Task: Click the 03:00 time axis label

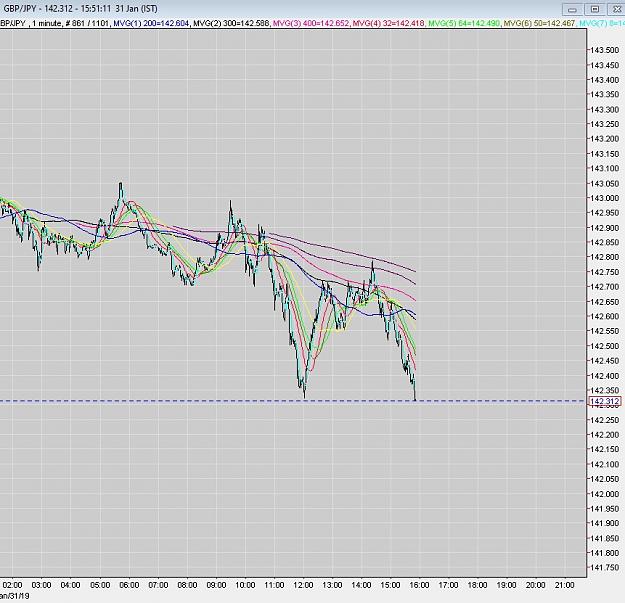Action: coord(41,585)
